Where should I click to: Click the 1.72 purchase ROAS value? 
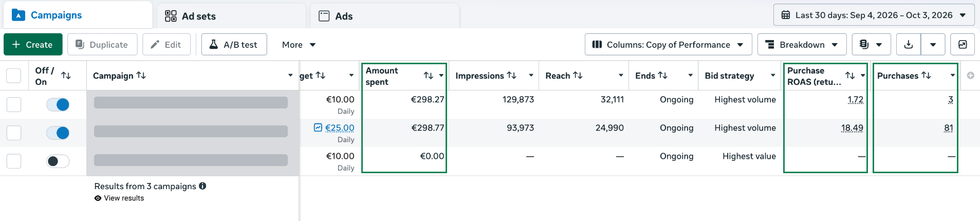click(x=856, y=100)
